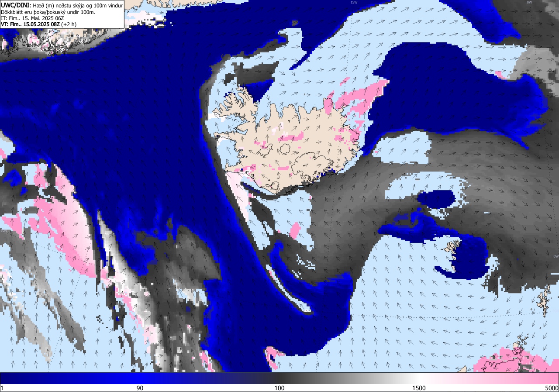Click the 'VT: Fim.. 15.05.2025 08Z (+2 h)' line
The height and width of the screenshot is (392, 559).
coord(39,24)
